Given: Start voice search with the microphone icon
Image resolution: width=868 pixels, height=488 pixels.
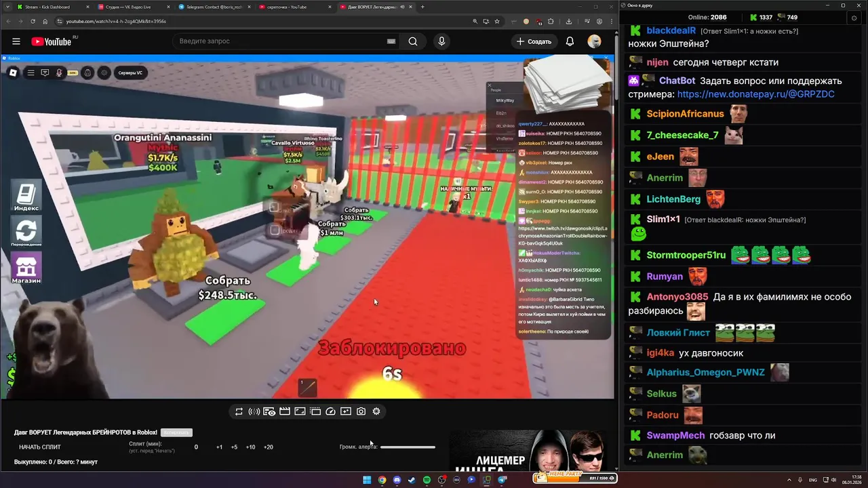Looking at the screenshot, I should click(441, 41).
